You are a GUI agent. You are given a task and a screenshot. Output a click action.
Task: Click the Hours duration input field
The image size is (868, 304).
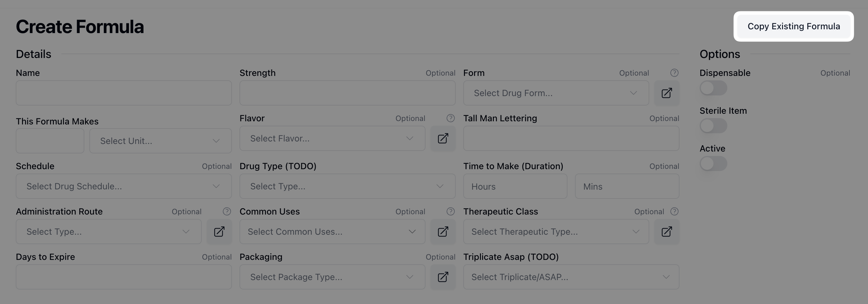tap(515, 186)
